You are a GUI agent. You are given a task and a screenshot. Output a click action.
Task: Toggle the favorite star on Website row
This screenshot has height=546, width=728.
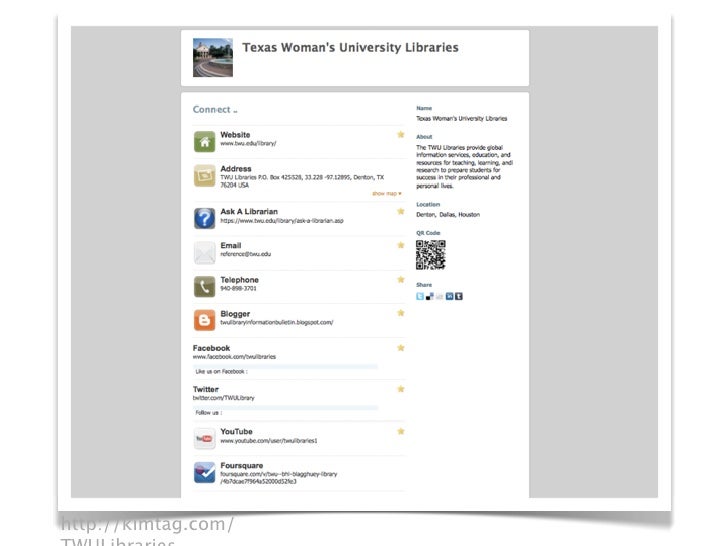[x=401, y=135]
